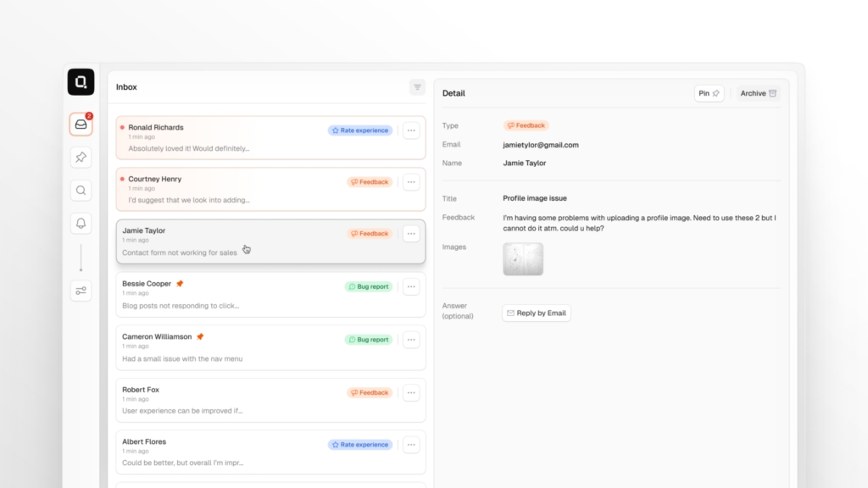Expand more options menu for Jamie Taylor
The height and width of the screenshot is (488, 868).
411,234
